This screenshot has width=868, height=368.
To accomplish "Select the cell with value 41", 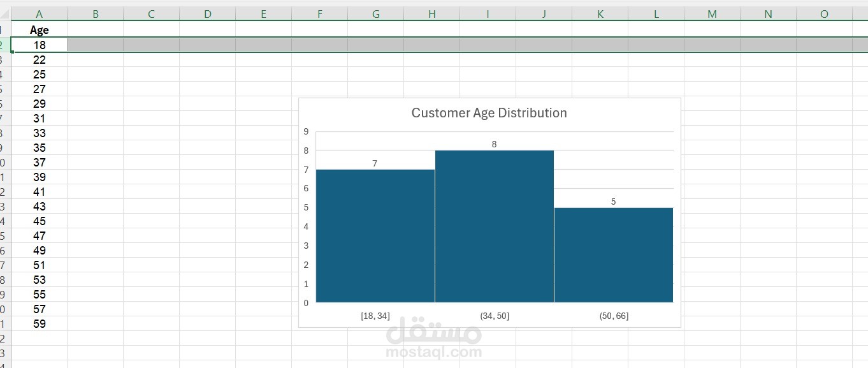I will (39, 191).
